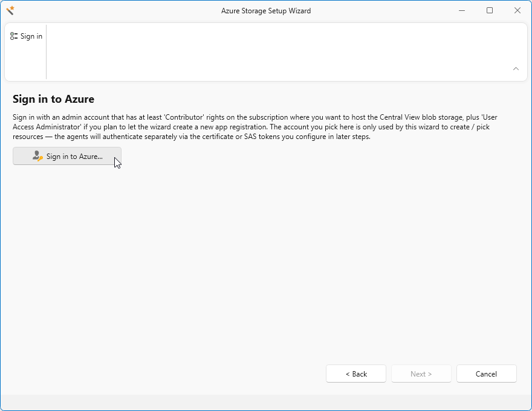Close the wizard window
The height and width of the screenshot is (411, 532).
[517, 10]
